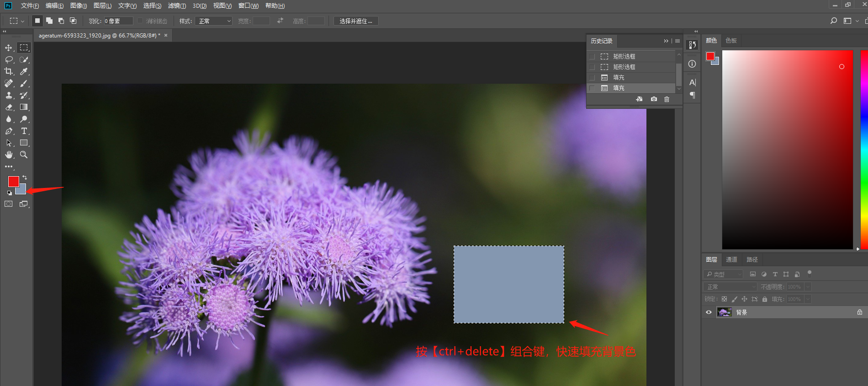Click the swap foreground/background colors arrow

click(x=25, y=177)
